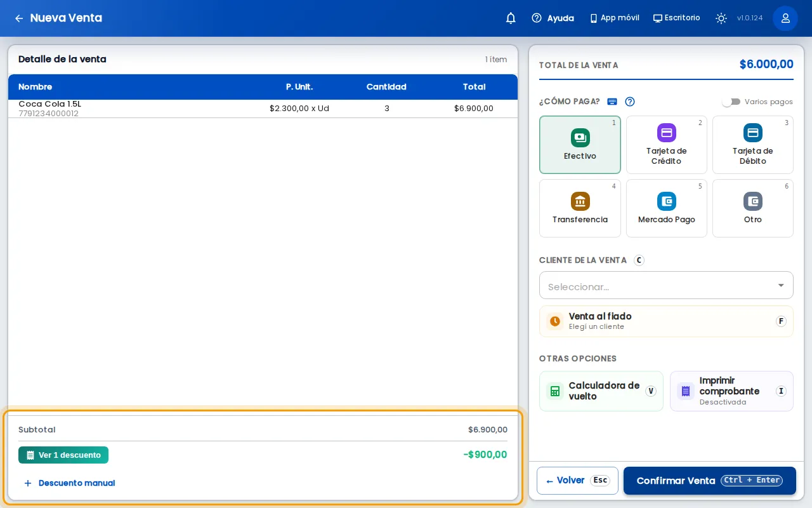The image size is (812, 508).
Task: Click keyboard shortcuts icon beside ¿Cómo paga?
Action: tap(612, 102)
